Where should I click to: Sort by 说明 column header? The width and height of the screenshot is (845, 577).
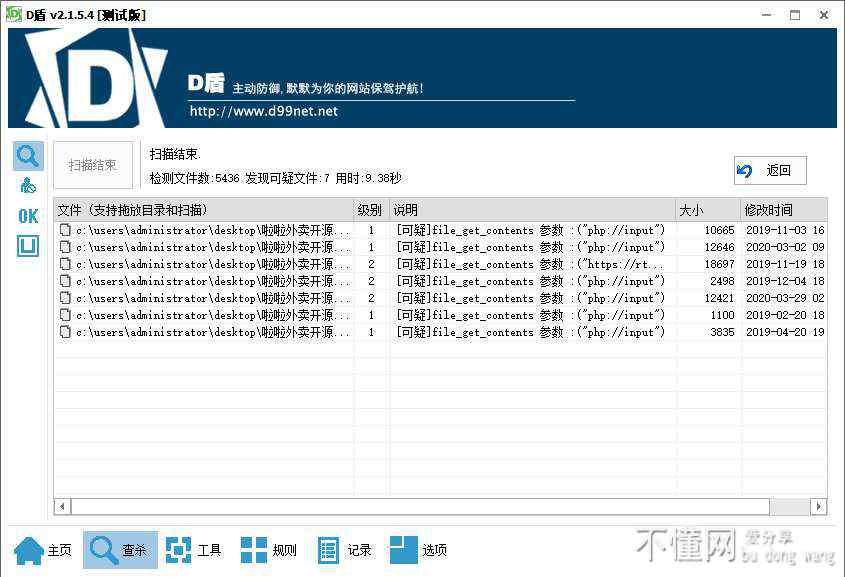[x=532, y=210]
